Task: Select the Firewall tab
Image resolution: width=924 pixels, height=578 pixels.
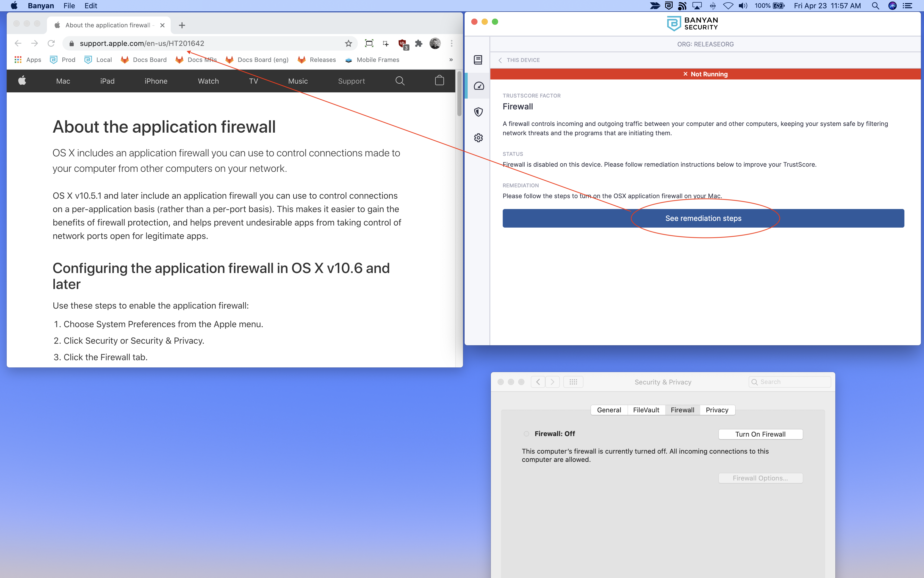Action: coord(682,410)
